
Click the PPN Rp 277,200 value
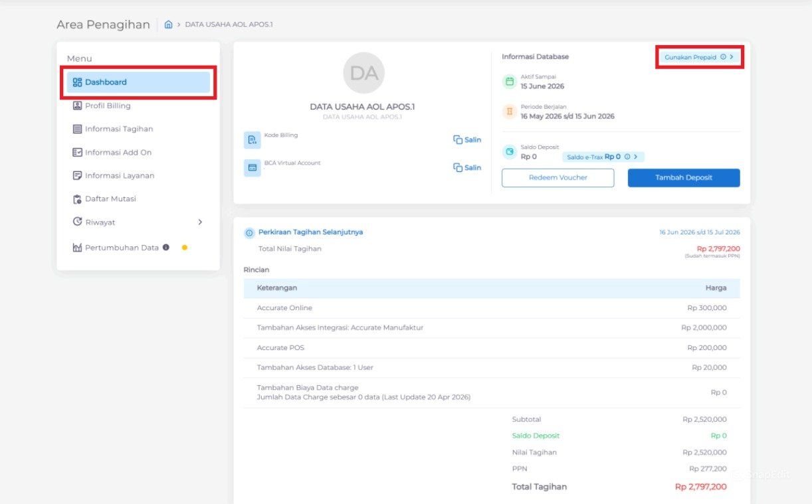tap(708, 469)
